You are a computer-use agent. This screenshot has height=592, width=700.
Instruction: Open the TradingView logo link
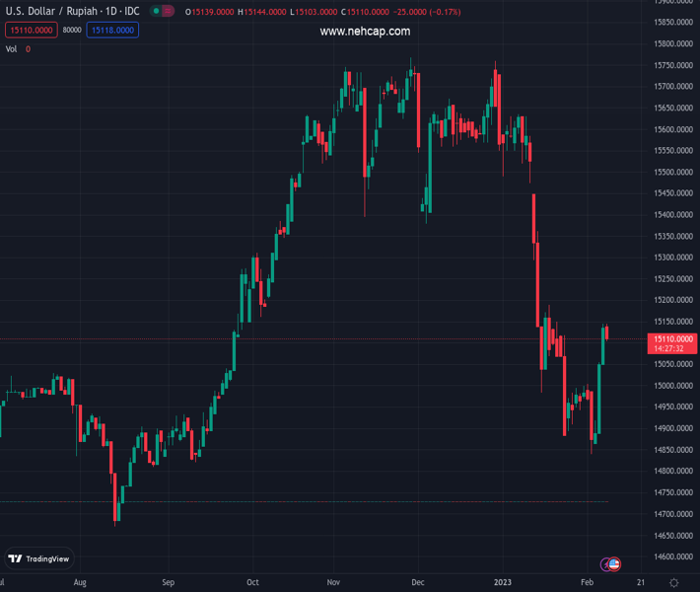pos(39,558)
